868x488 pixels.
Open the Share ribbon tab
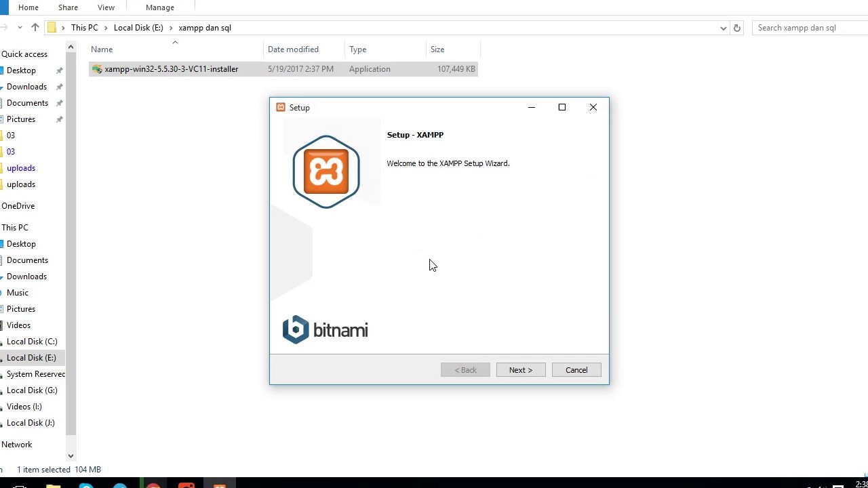click(x=68, y=7)
